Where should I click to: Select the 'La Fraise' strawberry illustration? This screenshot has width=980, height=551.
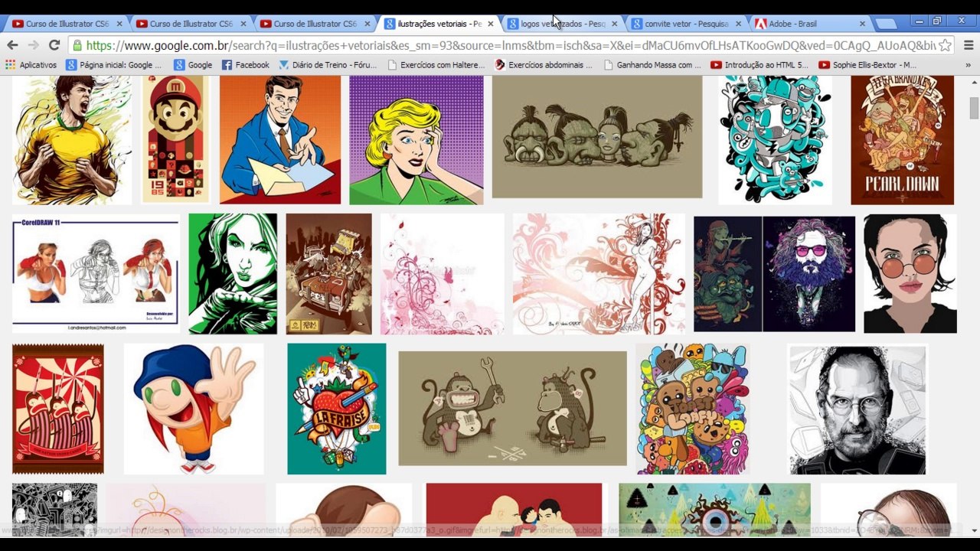click(337, 409)
